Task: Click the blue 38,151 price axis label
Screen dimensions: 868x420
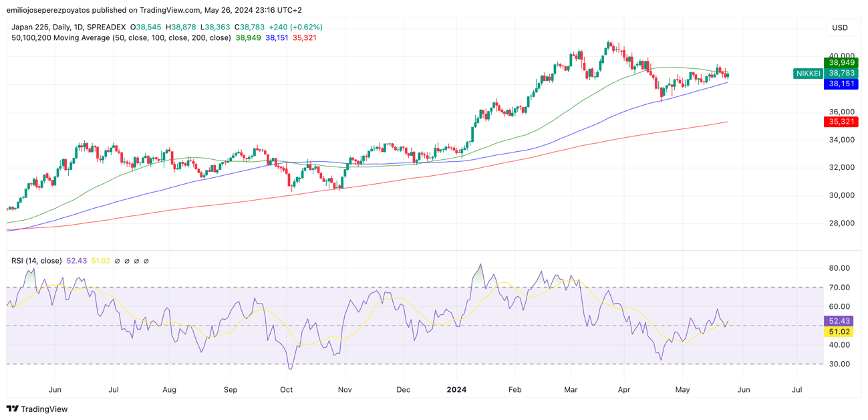Action: point(841,84)
